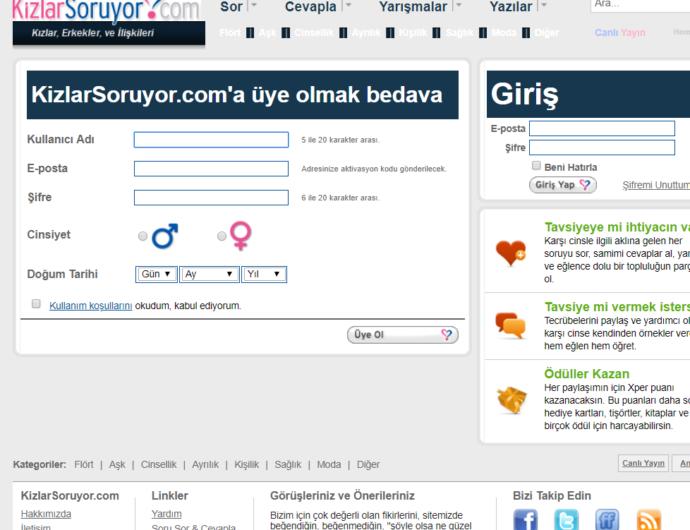The height and width of the screenshot is (530, 690).
Task: Focus the Giriş E-posta login field
Action: coord(602,128)
